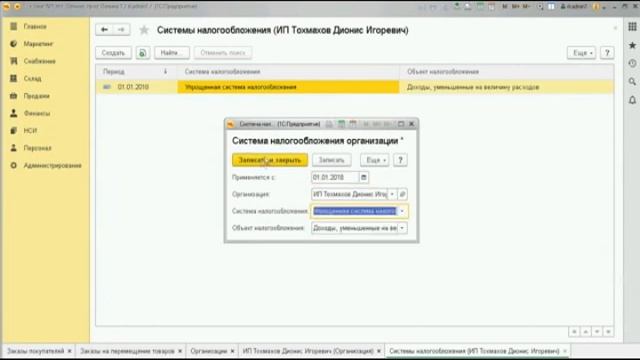
Task: Open the user account name in title bar
Action: click(574, 7)
